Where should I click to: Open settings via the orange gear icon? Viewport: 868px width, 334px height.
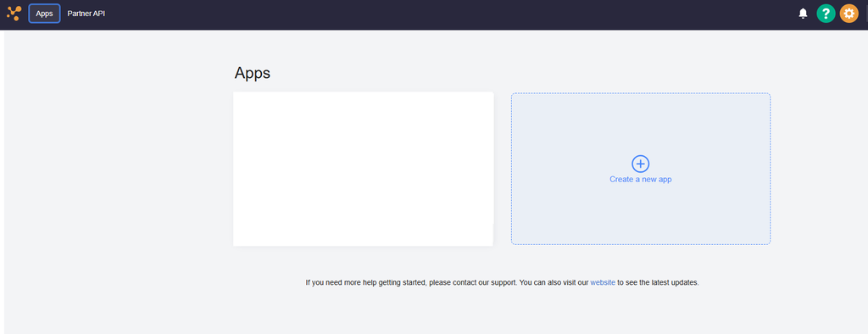(849, 14)
